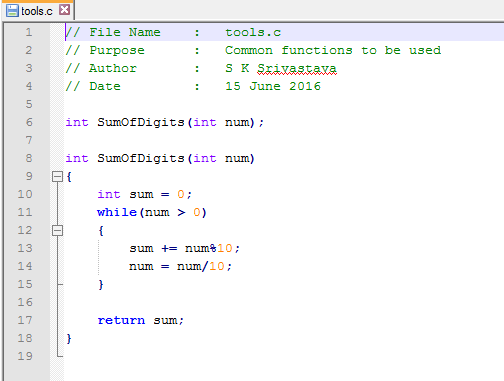Select the tools.c file tab
504x381 pixels.
tap(37, 11)
